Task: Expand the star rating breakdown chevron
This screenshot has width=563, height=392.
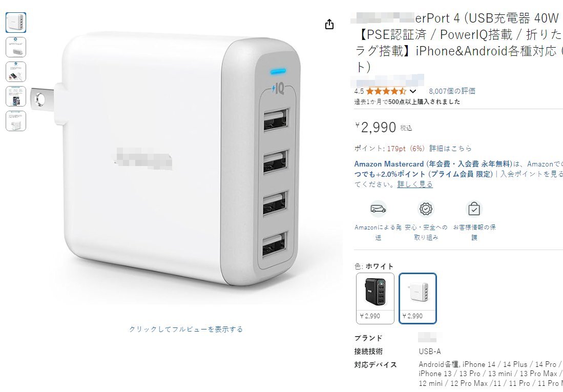Action: [413, 91]
